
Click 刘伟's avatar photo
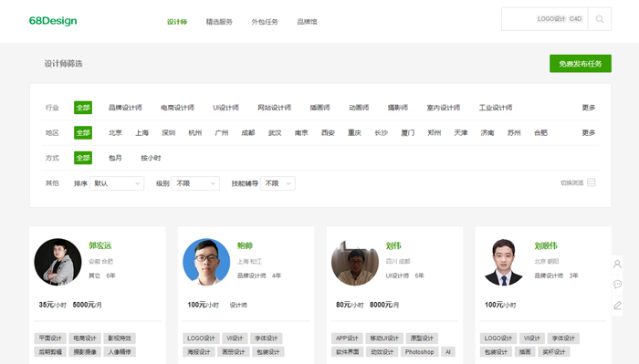point(355,262)
